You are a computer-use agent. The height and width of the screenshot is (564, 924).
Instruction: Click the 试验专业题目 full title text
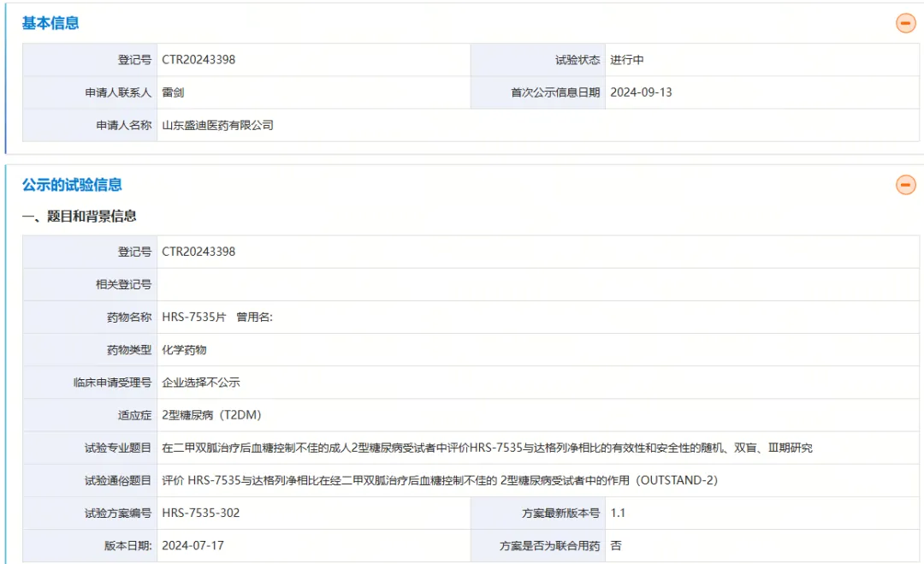tap(487, 448)
